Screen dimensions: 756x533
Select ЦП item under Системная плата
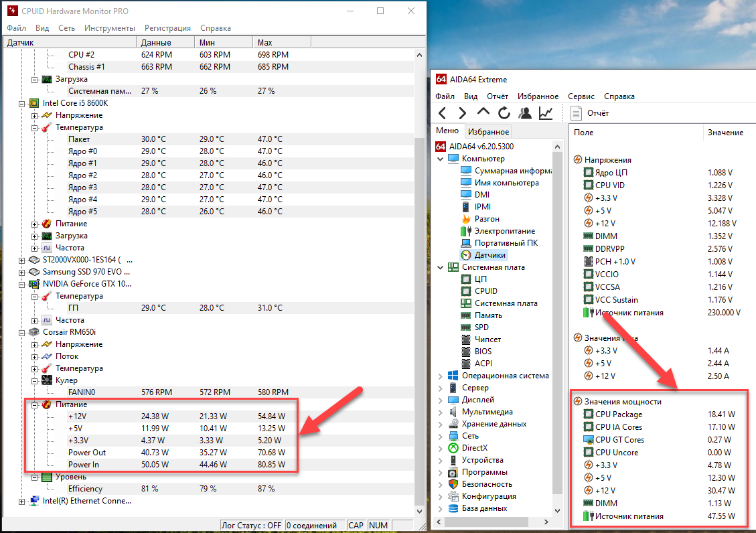click(474, 279)
